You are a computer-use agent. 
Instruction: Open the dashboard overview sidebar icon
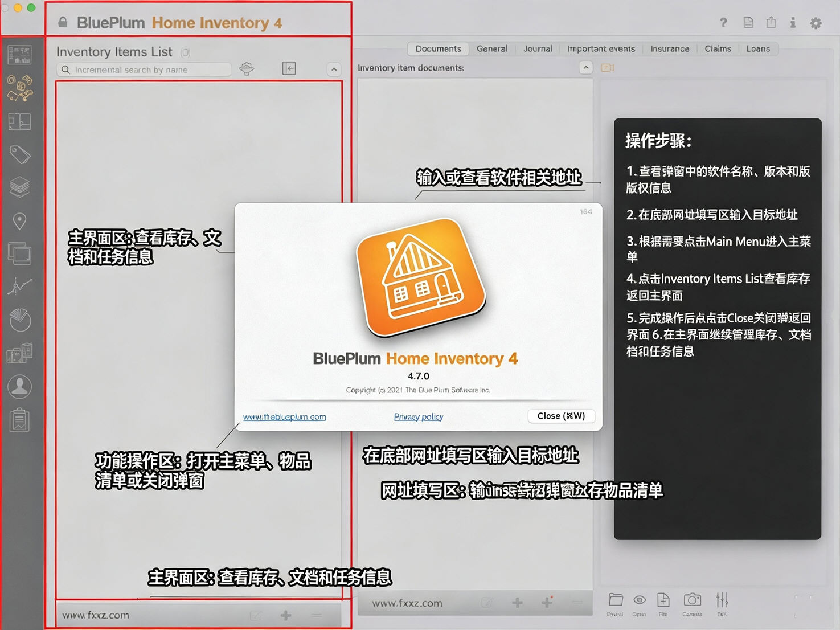(19, 55)
